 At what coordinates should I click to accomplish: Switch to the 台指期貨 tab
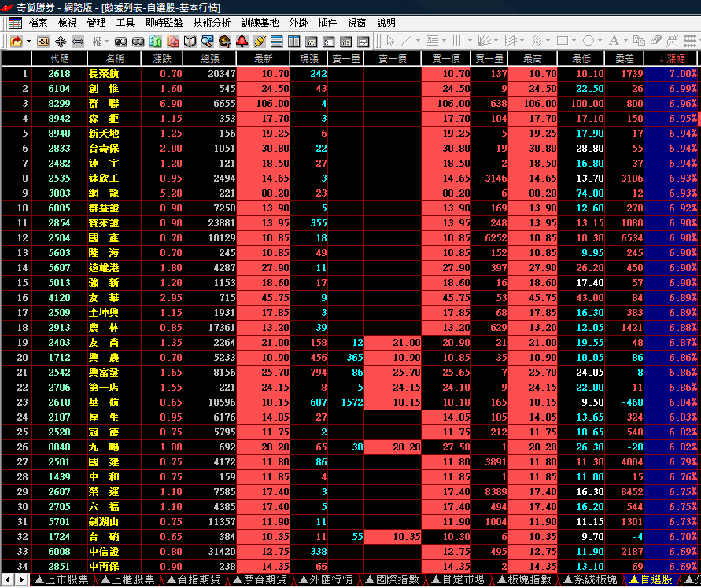point(194,580)
